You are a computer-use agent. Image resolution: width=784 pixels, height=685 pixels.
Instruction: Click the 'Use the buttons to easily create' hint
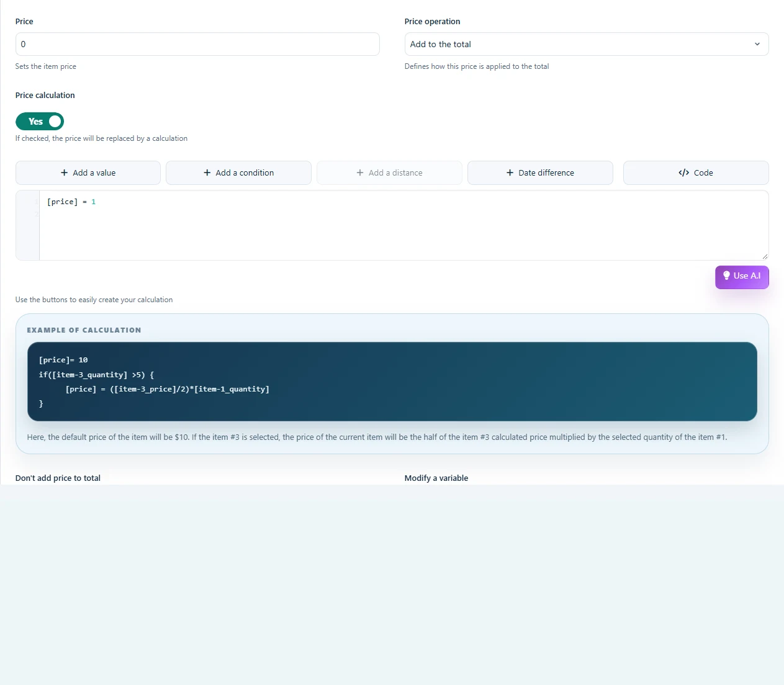[x=94, y=300]
